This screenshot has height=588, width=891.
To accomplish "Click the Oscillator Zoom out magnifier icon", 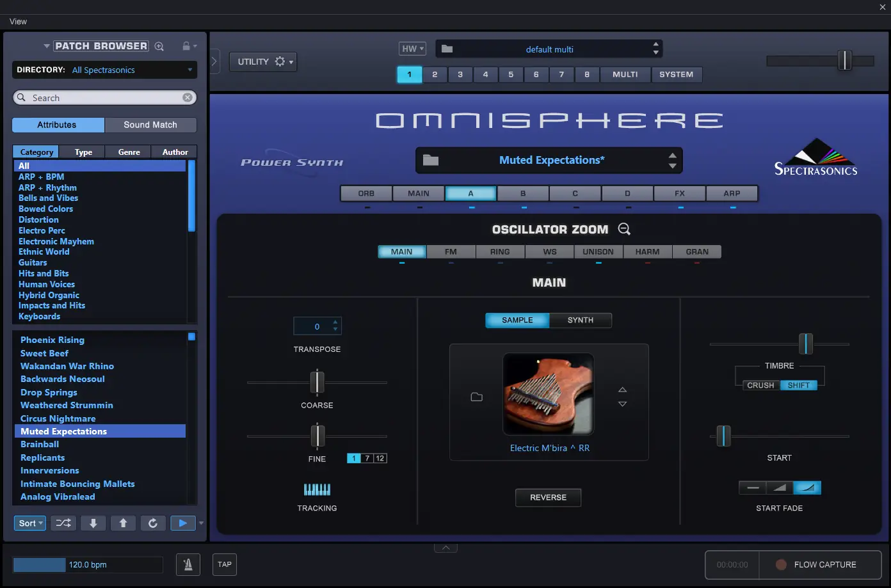I will point(624,229).
